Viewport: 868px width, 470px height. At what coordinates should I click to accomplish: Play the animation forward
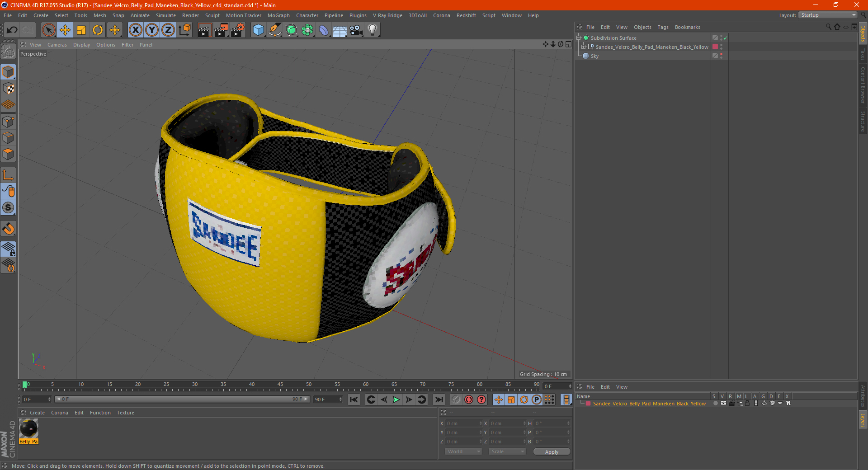[x=396, y=399]
